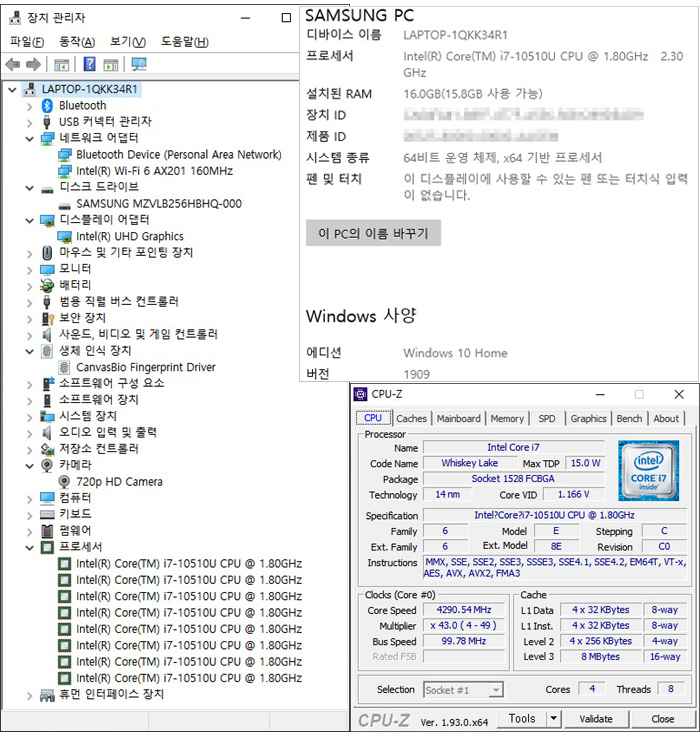Click the 펌웨어 category icon

(47, 531)
